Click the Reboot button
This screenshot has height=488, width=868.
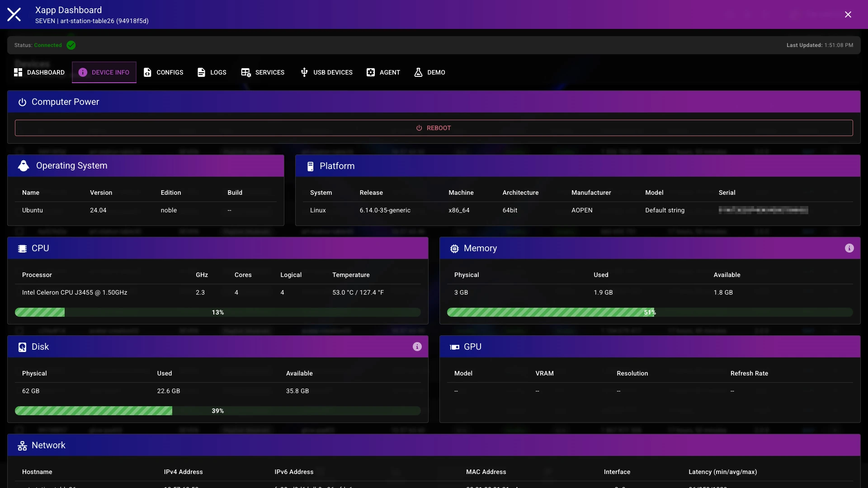click(x=434, y=128)
